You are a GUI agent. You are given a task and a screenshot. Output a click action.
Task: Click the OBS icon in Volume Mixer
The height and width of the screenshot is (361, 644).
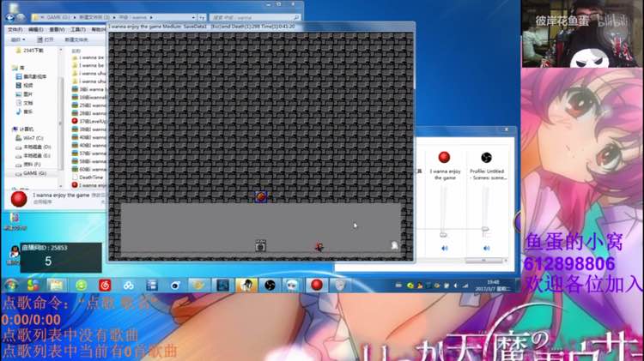[x=486, y=158]
